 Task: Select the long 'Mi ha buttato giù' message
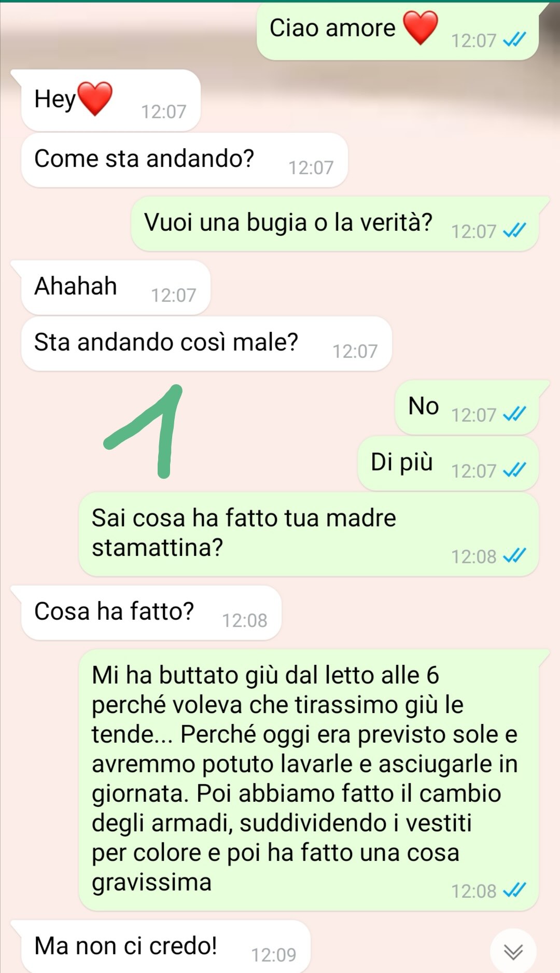pos(309,780)
